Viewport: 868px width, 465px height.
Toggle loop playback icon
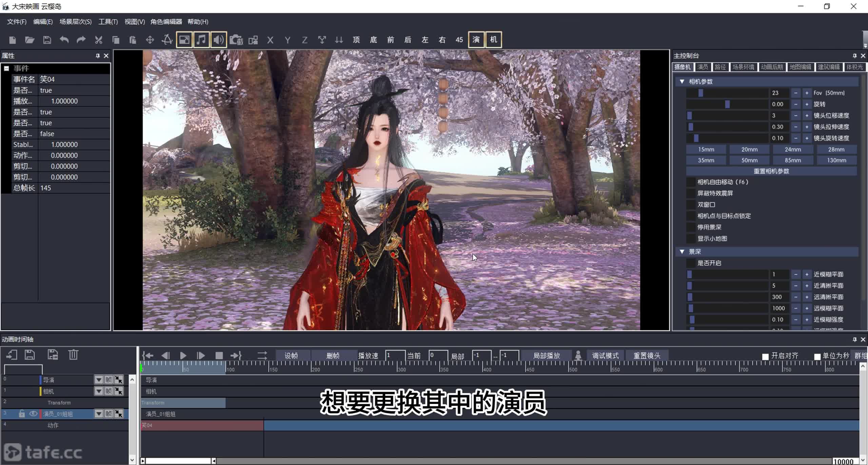click(262, 356)
